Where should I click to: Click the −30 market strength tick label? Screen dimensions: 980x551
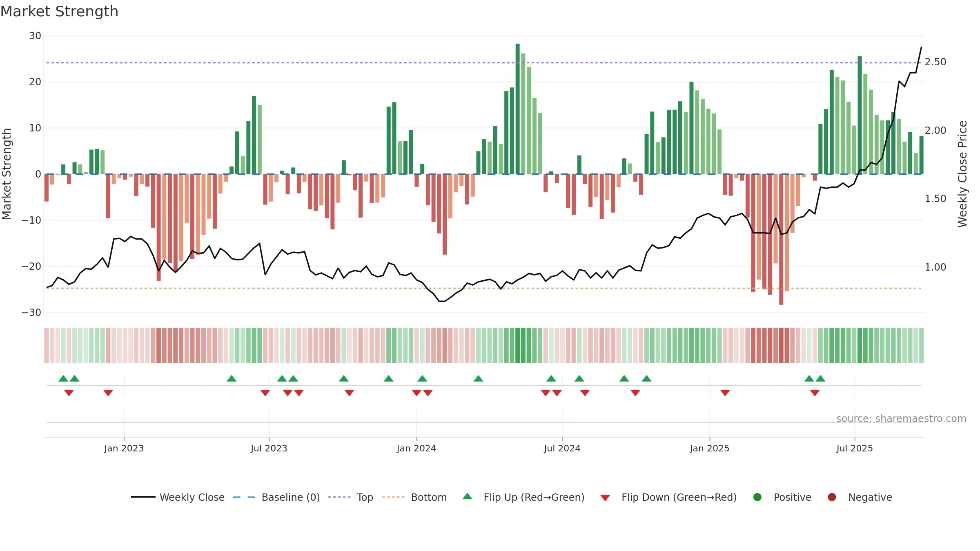click(31, 313)
